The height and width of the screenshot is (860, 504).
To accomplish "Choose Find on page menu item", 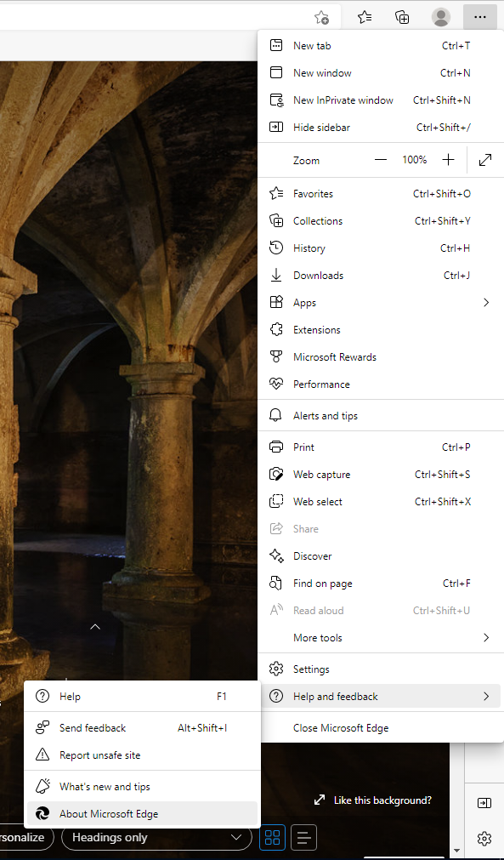I will [x=381, y=584].
